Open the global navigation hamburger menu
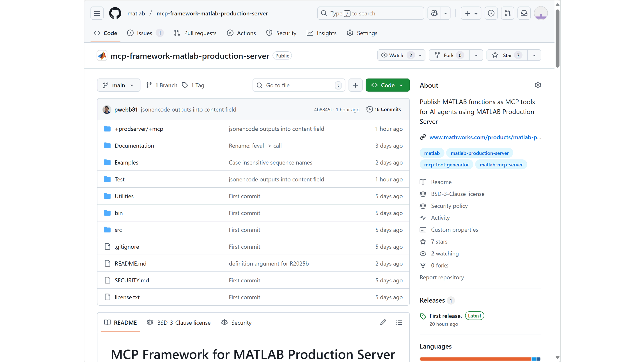The width and height of the screenshot is (644, 362). 97,13
